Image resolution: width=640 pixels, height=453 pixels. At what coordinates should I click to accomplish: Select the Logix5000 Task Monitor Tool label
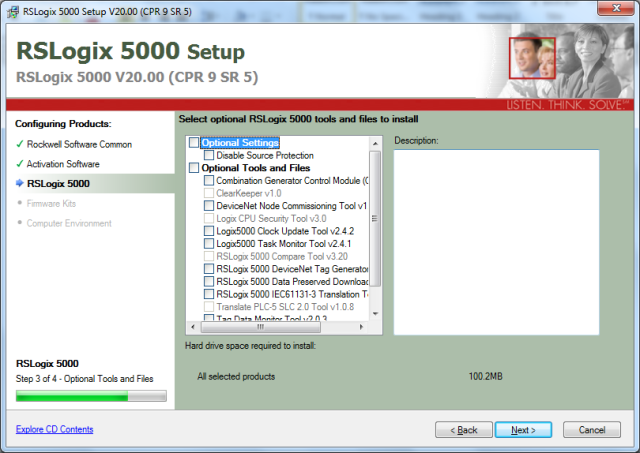[x=283, y=244]
